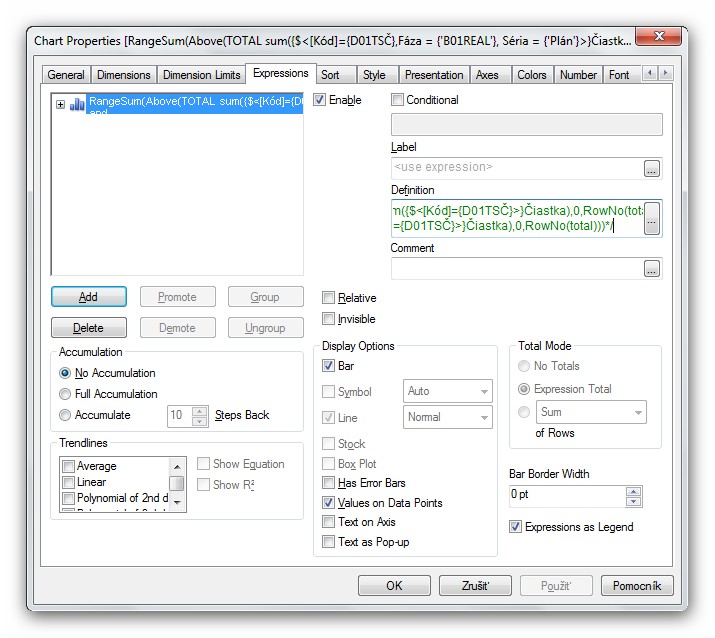
Task: Open the Number tab
Action: point(578,75)
